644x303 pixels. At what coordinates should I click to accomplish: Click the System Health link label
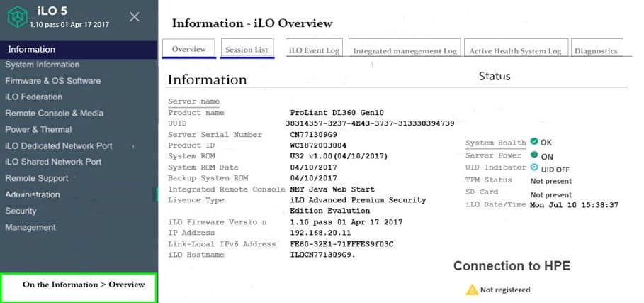click(x=495, y=143)
